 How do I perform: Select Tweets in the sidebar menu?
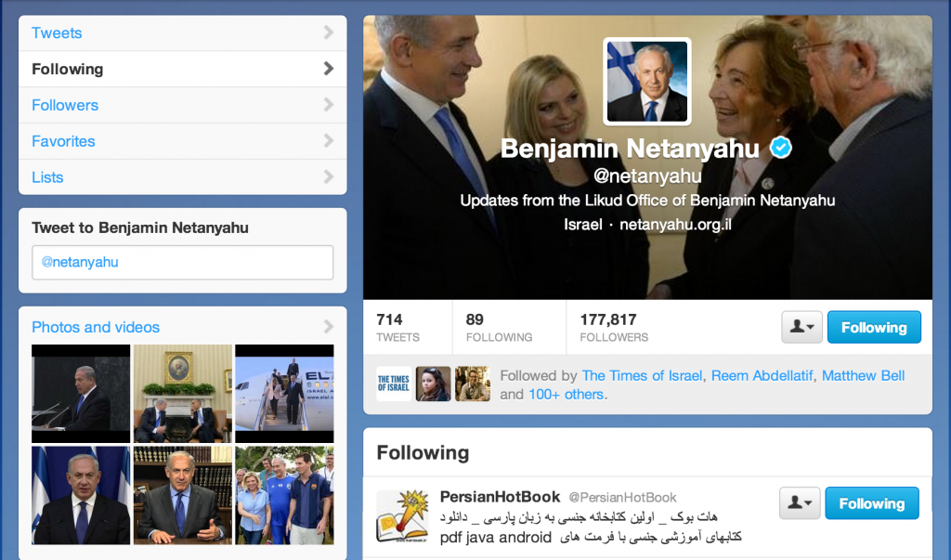point(183,33)
